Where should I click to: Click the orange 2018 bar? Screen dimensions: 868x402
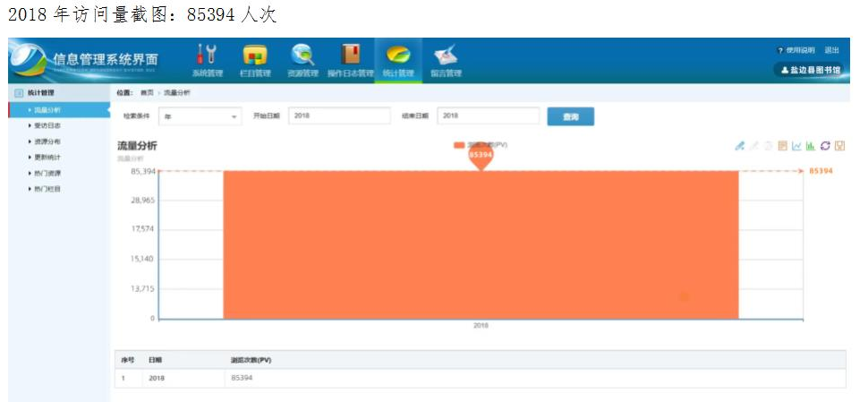pos(481,244)
